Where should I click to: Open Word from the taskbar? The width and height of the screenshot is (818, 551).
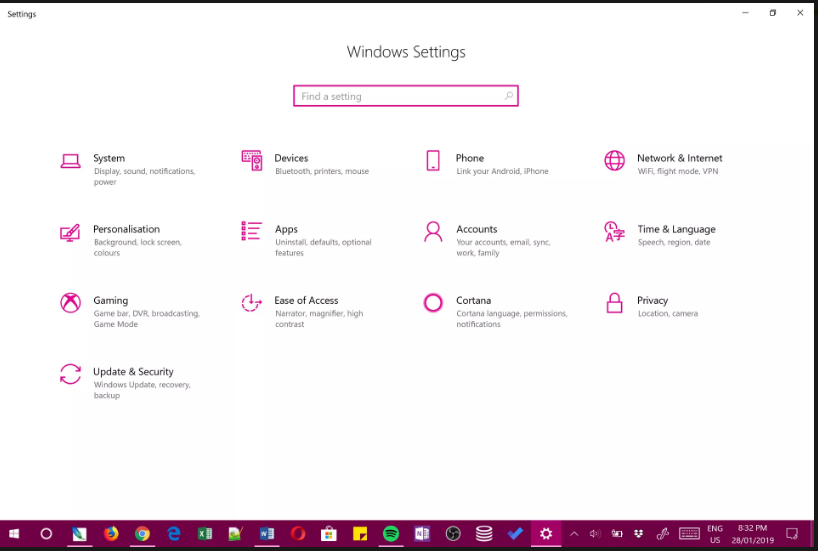(267, 534)
